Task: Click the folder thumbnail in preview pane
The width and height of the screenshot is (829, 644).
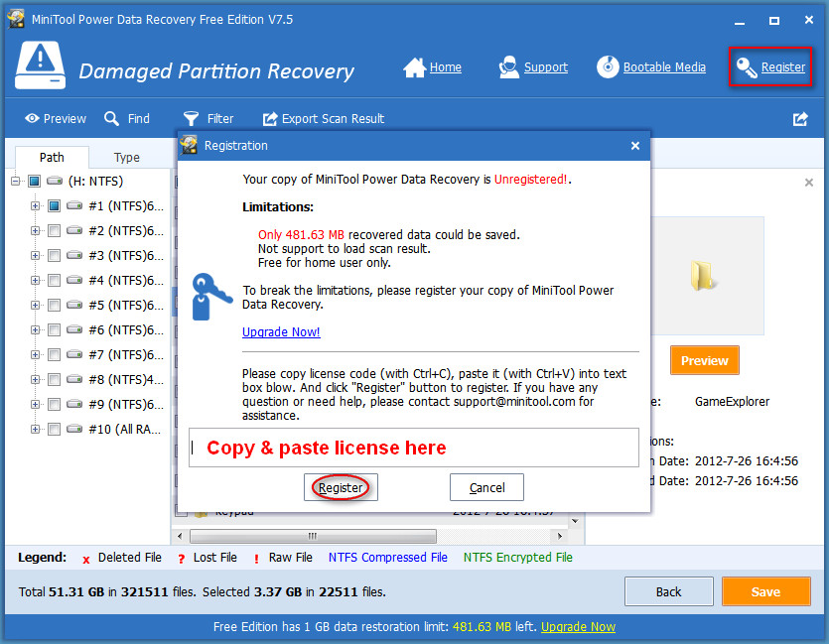Action: click(x=703, y=275)
